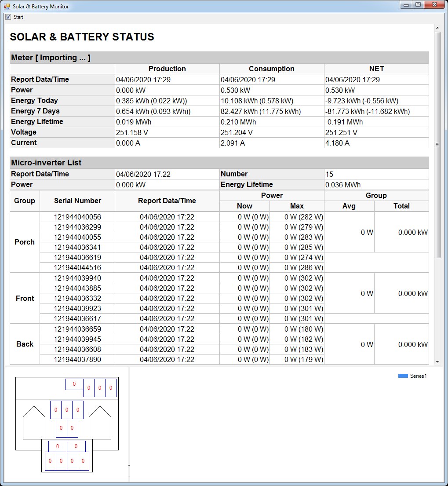Click the Micro-inverter List header

click(x=219, y=163)
